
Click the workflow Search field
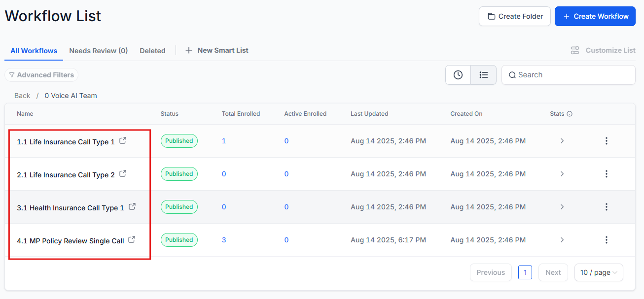click(x=572, y=75)
